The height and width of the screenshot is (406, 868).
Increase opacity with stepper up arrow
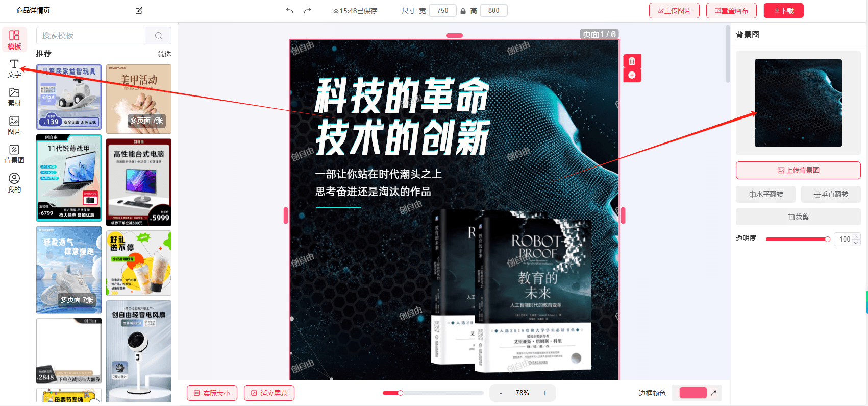(856, 235)
